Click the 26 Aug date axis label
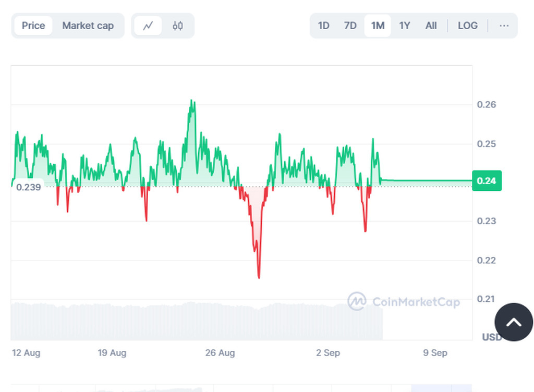 pyautogui.click(x=220, y=353)
